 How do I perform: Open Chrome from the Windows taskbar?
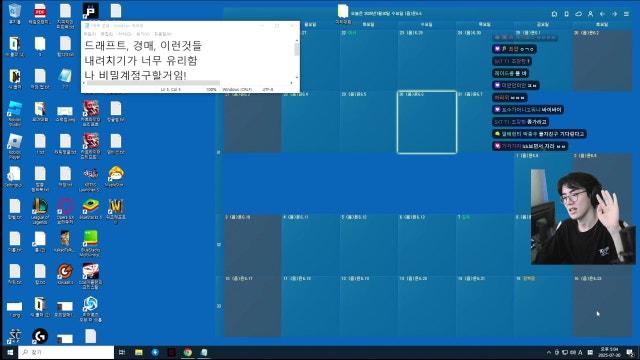tap(188, 352)
